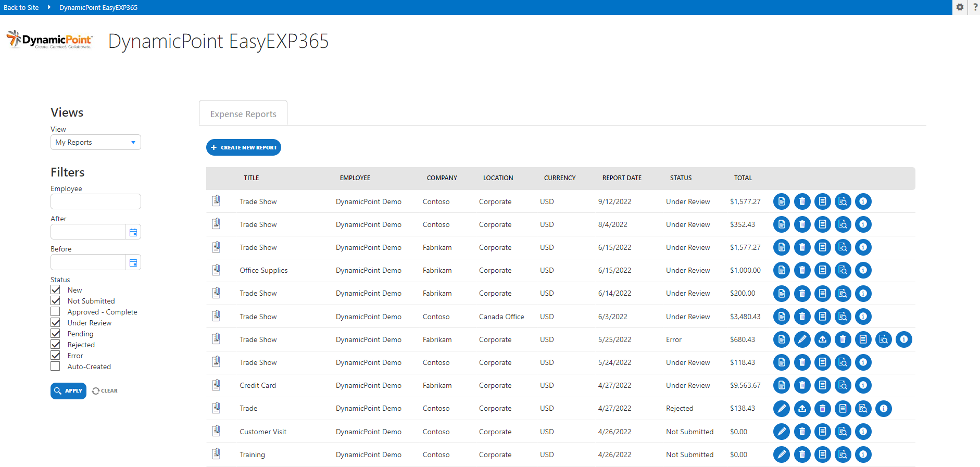Uncheck the Under Review status filter

55,322
